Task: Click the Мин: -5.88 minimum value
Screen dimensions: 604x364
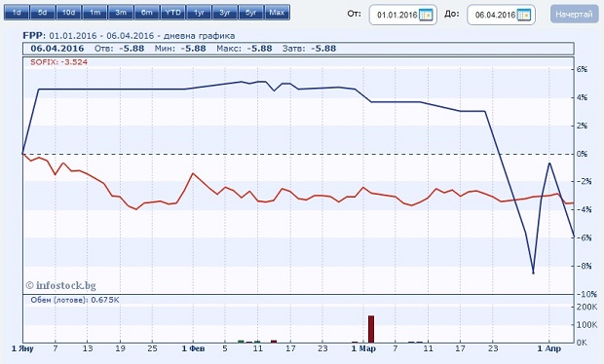Action: [x=180, y=49]
